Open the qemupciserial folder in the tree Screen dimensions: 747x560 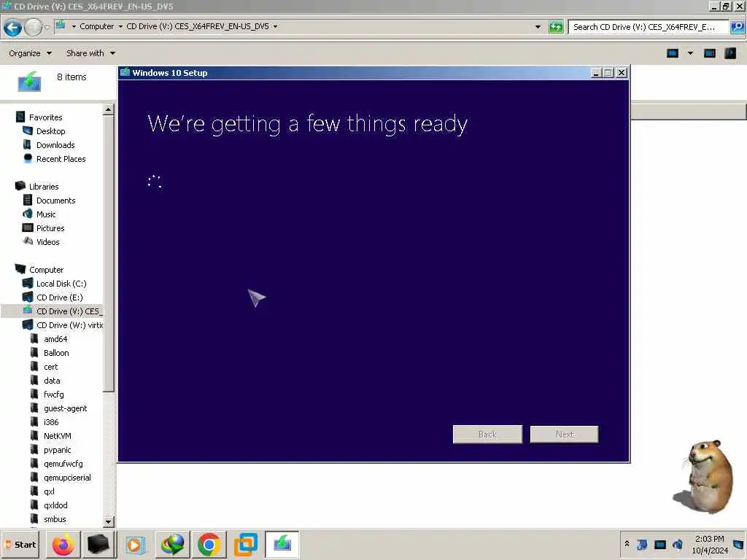(67, 477)
